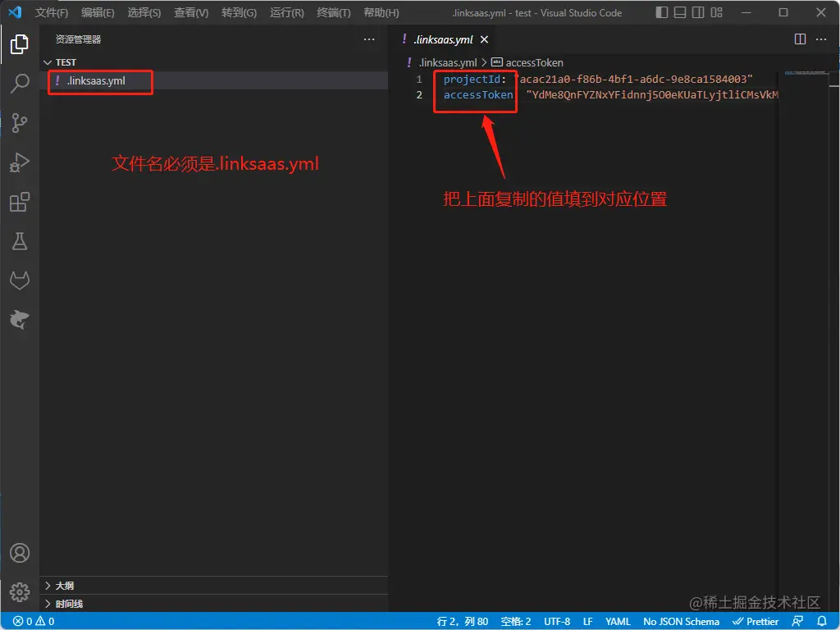Viewport: 840px width, 630px height.
Task: Click the projectId value string
Action: click(633, 80)
